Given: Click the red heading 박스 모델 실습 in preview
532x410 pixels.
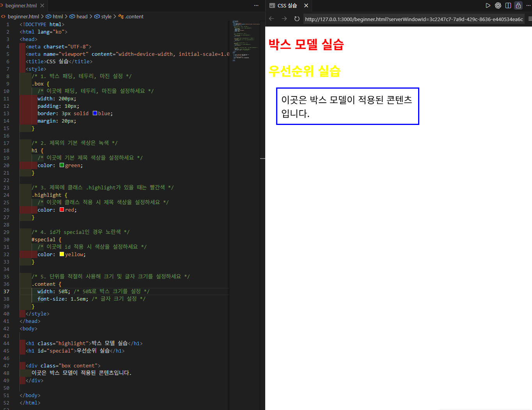Looking at the screenshot, I should click(306, 44).
